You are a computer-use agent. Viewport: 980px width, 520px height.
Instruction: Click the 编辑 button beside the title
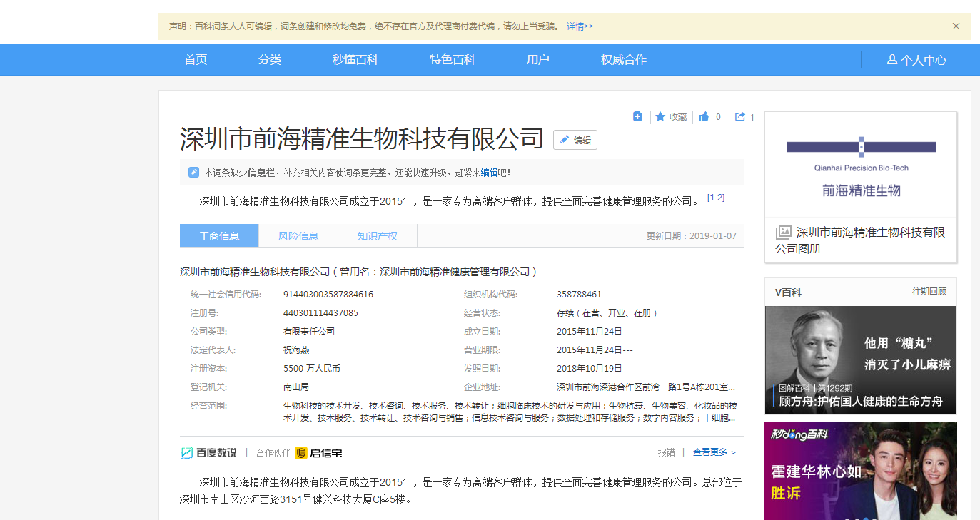[575, 140]
